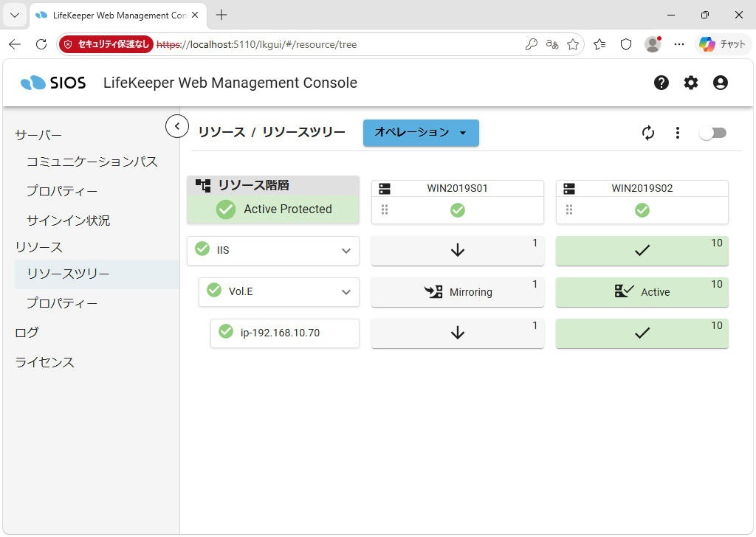This screenshot has width=756, height=537.
Task: Open the browser profile avatar
Action: (653, 44)
